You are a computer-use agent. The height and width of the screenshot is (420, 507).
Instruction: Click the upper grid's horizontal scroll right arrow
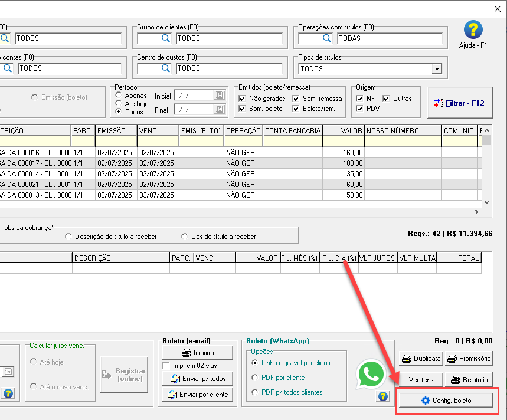tap(477, 212)
